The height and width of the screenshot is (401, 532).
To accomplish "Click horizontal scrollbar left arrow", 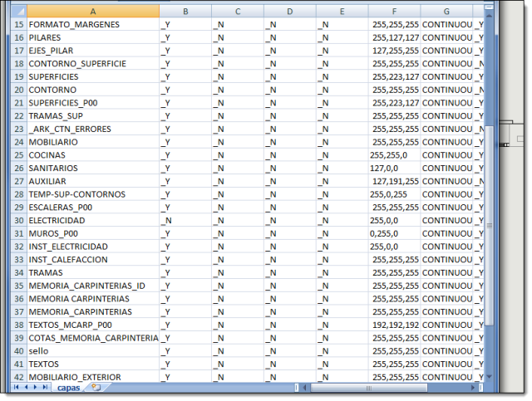I will 304,387.
